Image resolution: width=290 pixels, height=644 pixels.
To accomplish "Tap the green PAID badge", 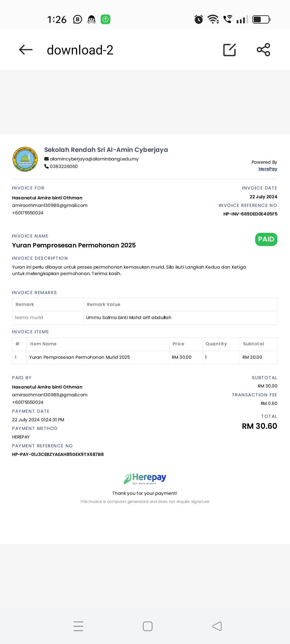I will [x=266, y=239].
